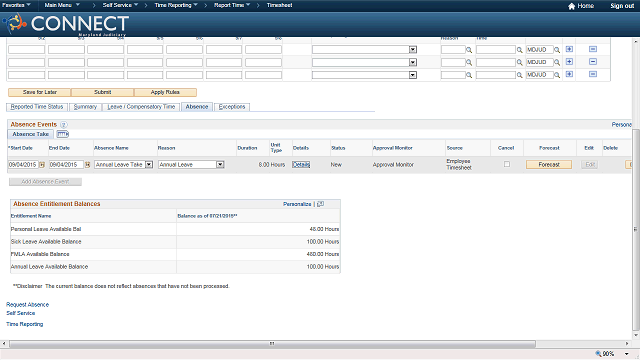Click Timesheet in breadcrumb navigation
The width and height of the screenshot is (640, 360).
coord(280,5)
